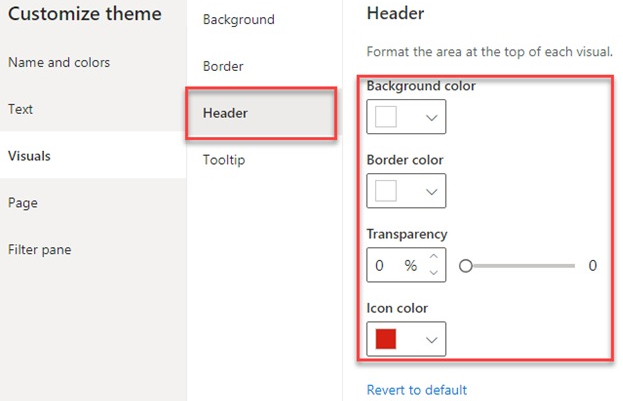Open the Filter pane section
623x401 pixels.
point(40,250)
